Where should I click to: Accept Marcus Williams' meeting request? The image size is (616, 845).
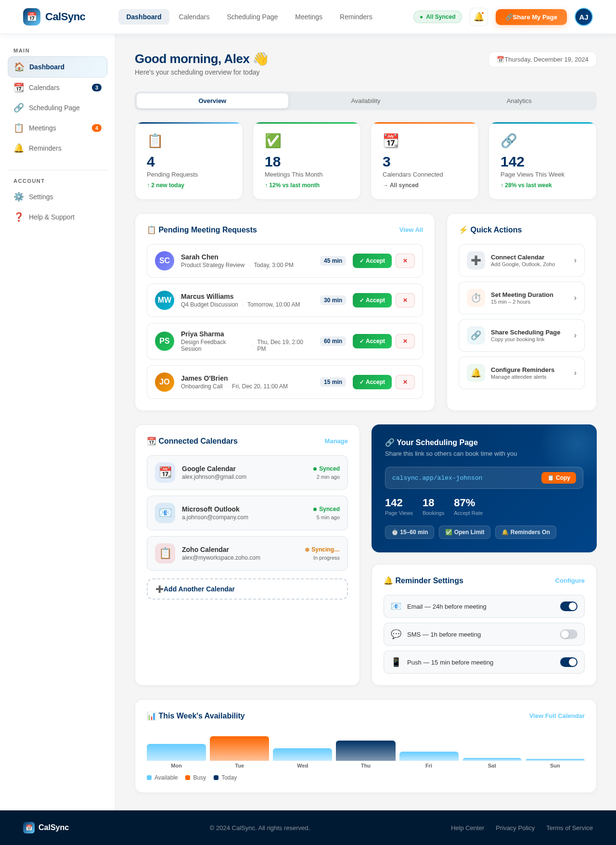372,300
